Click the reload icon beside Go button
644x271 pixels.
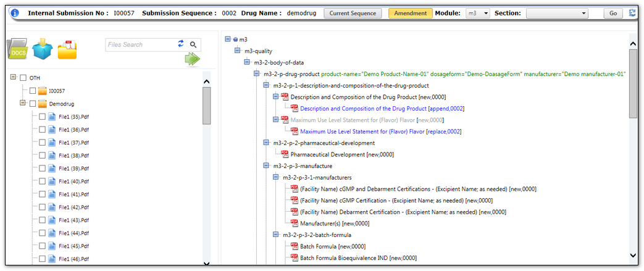[632, 13]
